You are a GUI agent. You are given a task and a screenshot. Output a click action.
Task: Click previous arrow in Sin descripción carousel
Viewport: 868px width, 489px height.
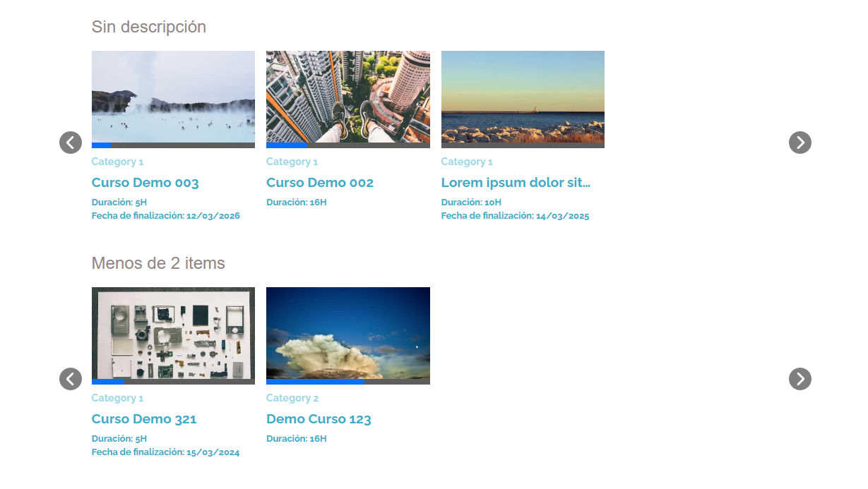pyautogui.click(x=71, y=143)
